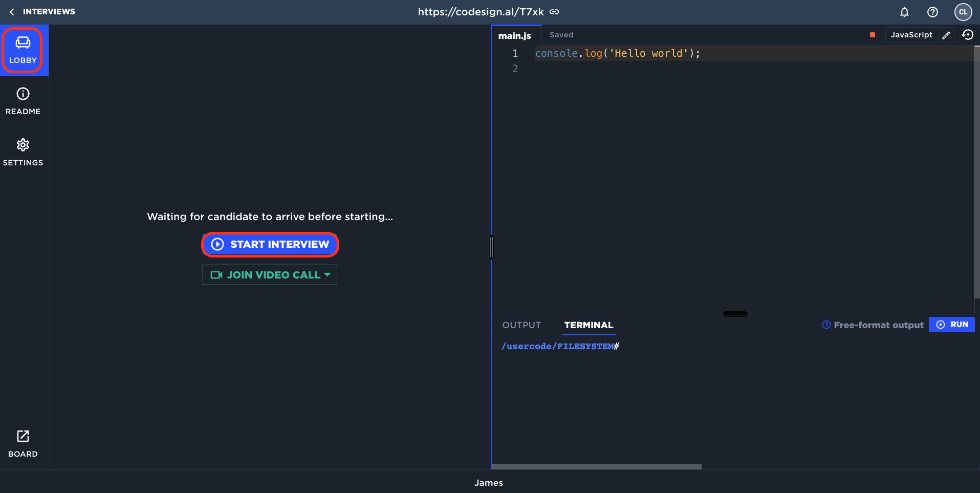Viewport: 980px width, 493px height.
Task: Open the JavaScript language selector
Action: 911,35
